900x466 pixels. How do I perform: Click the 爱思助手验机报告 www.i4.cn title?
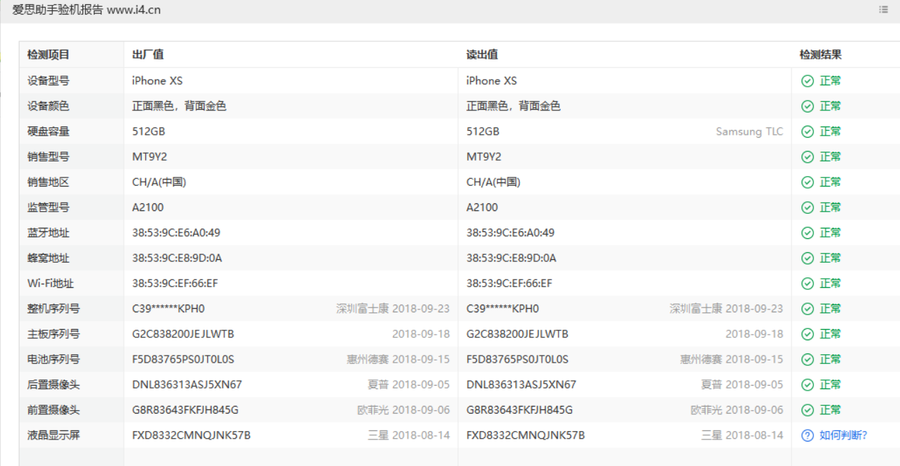click(x=87, y=10)
